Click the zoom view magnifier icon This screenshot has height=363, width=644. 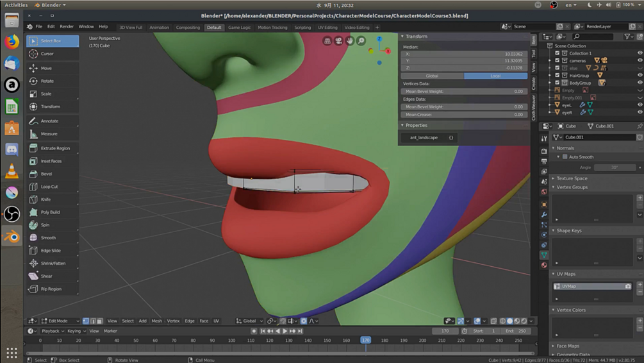[x=361, y=40]
